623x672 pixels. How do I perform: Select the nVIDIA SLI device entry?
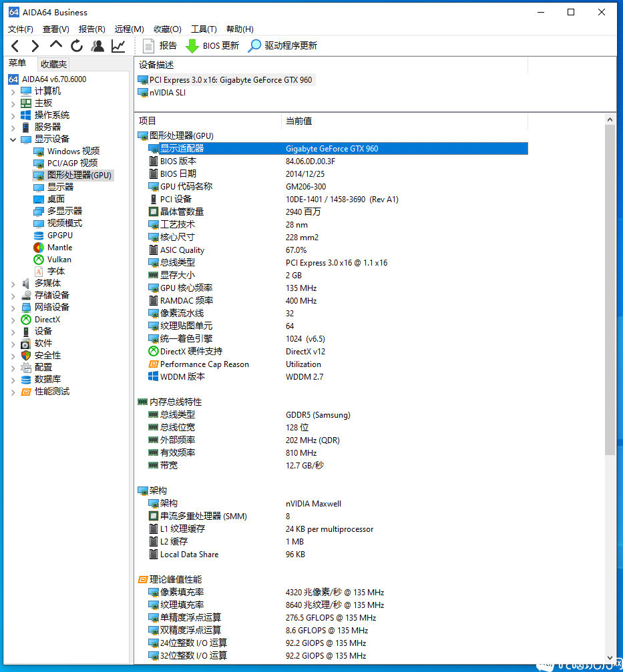pyautogui.click(x=162, y=93)
